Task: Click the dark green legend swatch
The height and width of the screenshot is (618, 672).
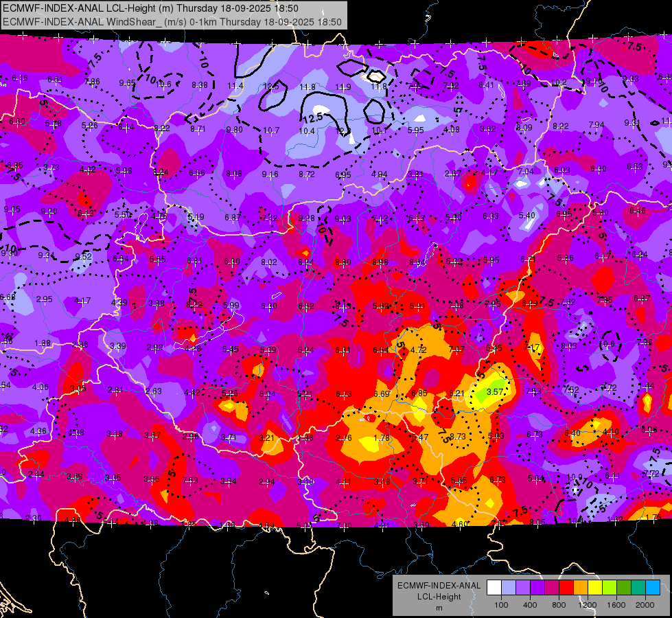Action: tap(624, 588)
